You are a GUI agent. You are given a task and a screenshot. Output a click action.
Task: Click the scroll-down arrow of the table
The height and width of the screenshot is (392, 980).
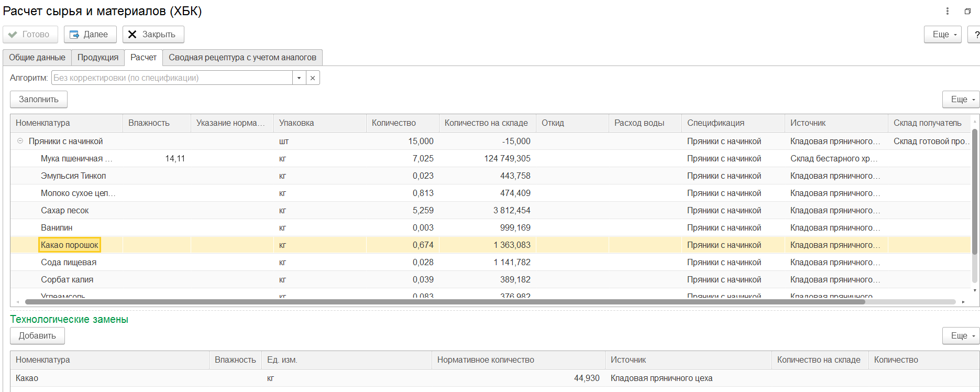[975, 290]
